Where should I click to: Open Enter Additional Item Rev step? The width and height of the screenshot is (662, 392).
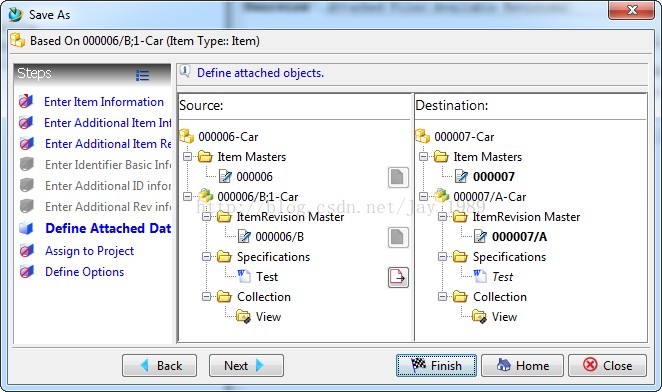[108, 144]
